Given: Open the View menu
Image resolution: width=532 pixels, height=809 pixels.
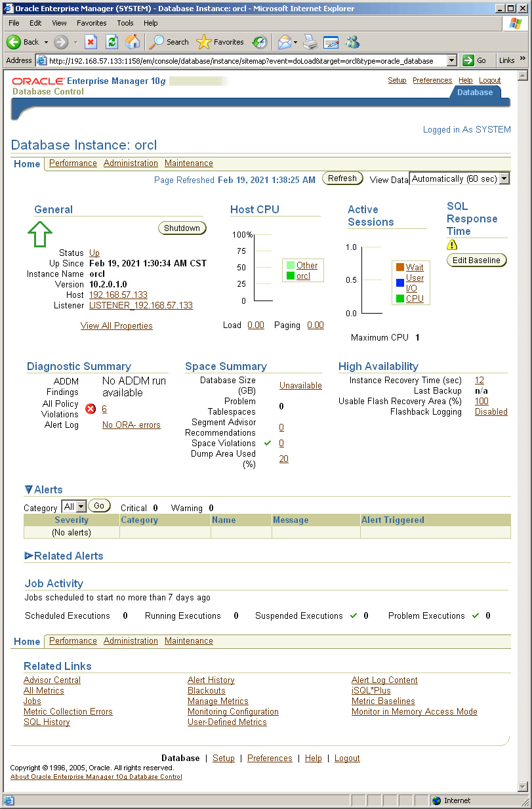Looking at the screenshot, I should point(59,23).
